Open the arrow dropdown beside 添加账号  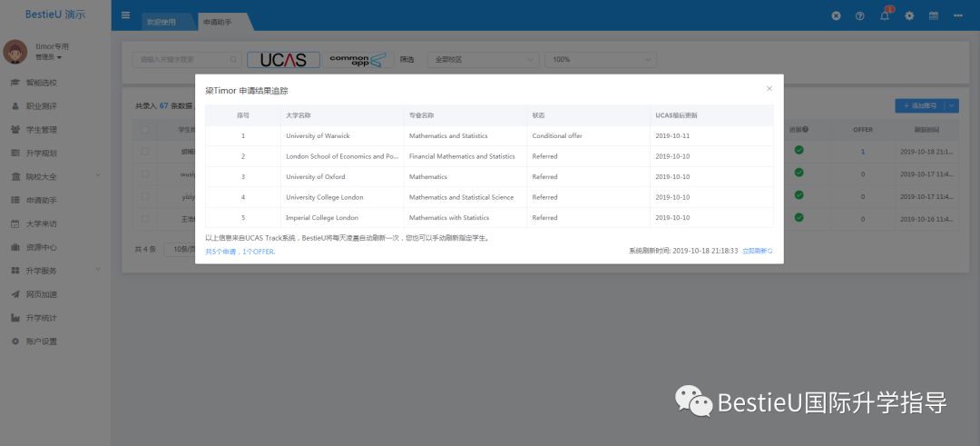tap(952, 105)
